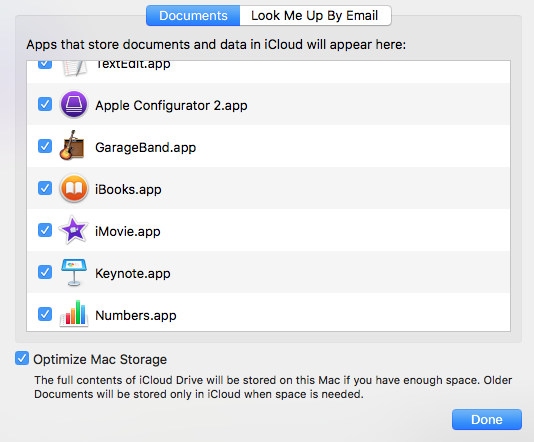
Task: Switch to the Look Me Up By Email tab
Action: pos(315,15)
